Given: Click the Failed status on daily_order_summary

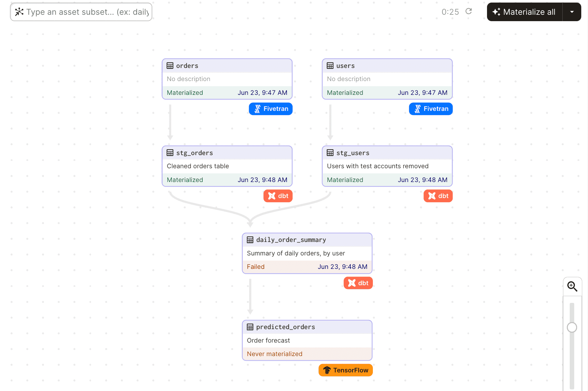Looking at the screenshot, I should [x=256, y=266].
